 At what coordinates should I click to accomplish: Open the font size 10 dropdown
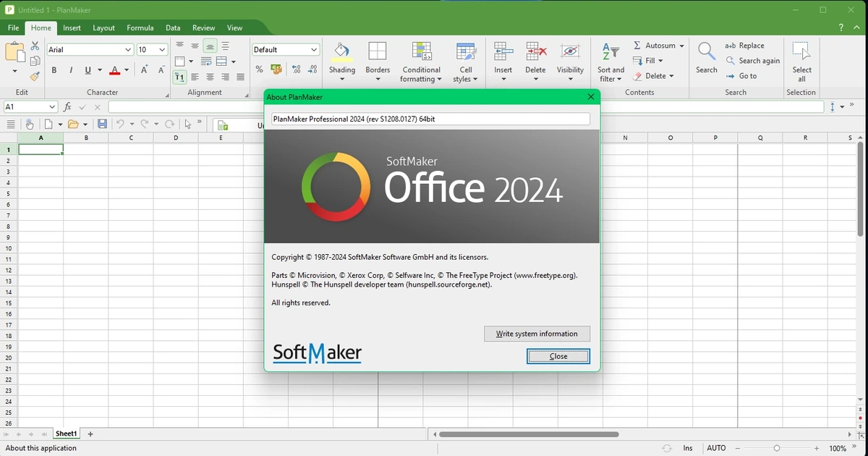tap(162, 50)
